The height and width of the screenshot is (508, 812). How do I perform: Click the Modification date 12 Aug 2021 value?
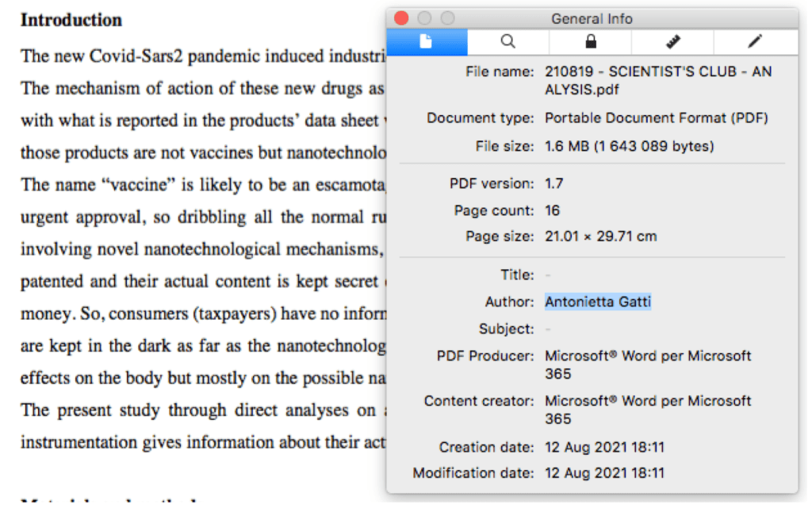[605, 474]
